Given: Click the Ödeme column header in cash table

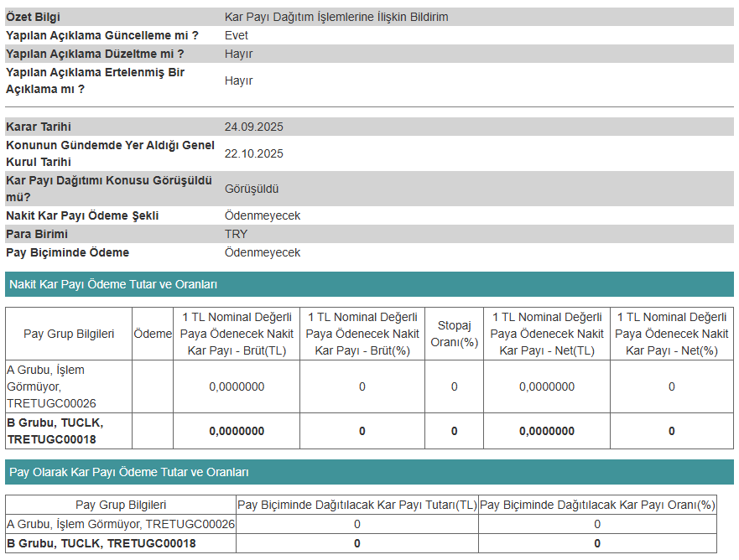Looking at the screenshot, I should click(x=153, y=334).
